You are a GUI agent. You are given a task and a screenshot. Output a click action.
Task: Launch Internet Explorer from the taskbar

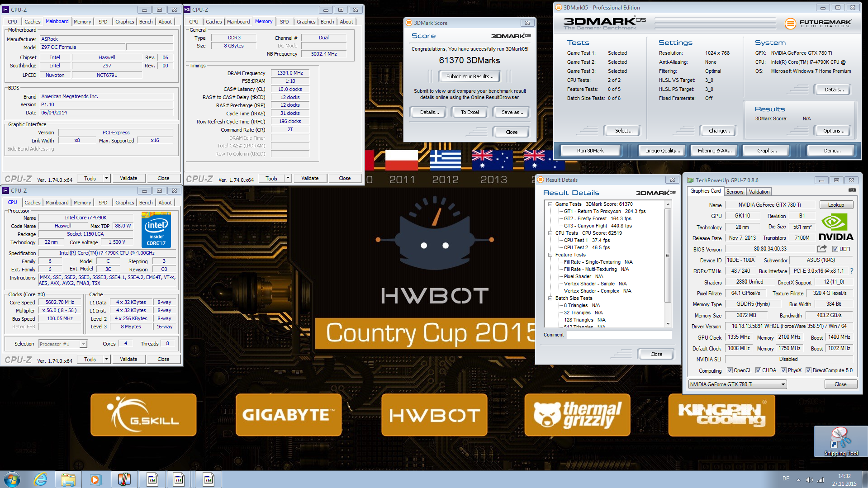point(41,479)
